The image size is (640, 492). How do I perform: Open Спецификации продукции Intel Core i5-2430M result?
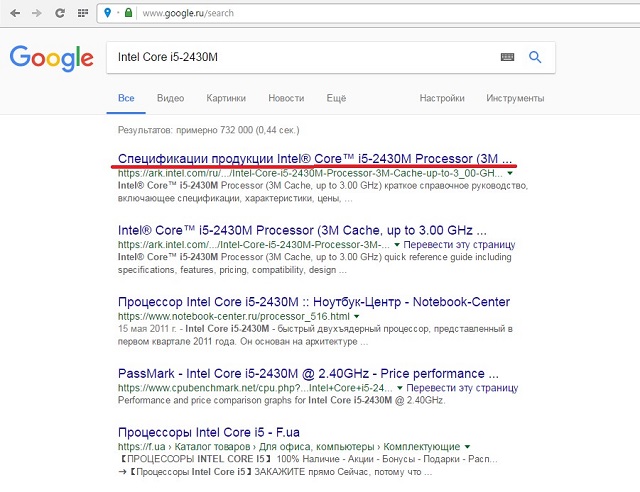(315, 158)
